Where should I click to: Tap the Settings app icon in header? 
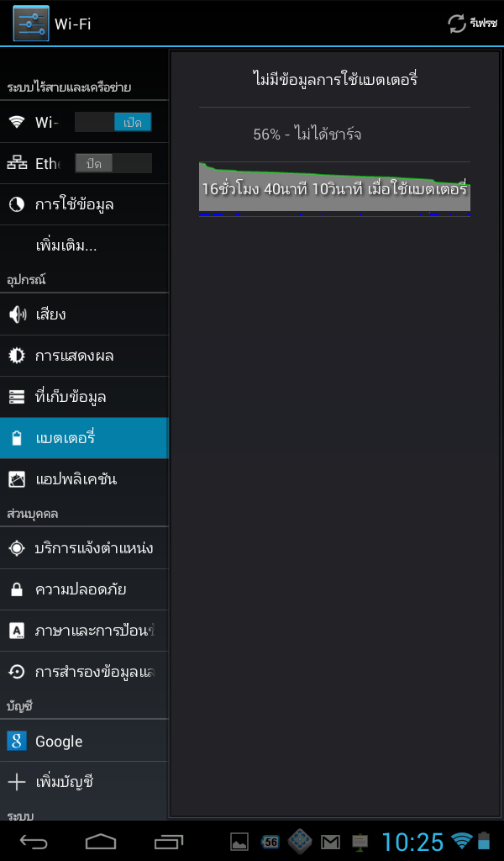pyautogui.click(x=31, y=24)
